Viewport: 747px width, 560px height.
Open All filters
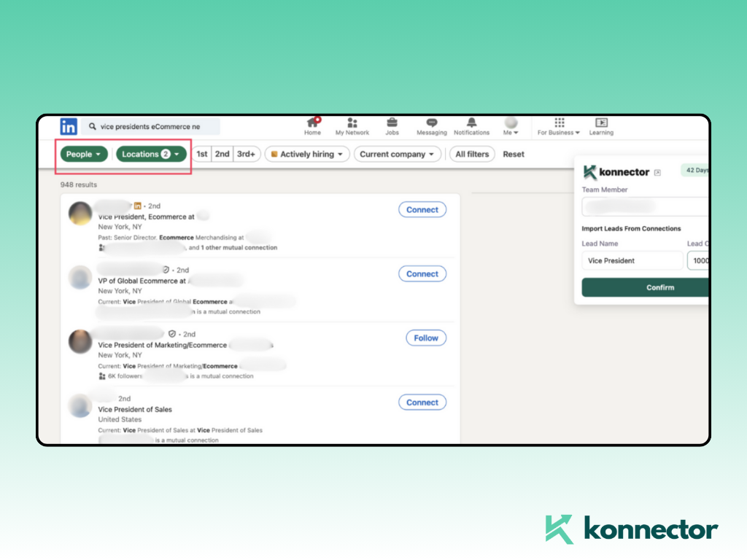(472, 155)
